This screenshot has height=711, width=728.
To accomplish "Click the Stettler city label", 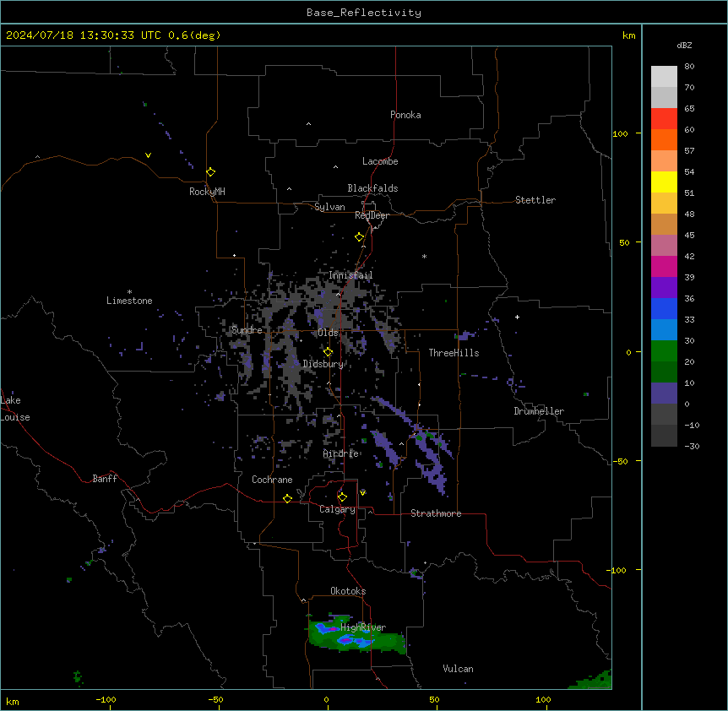I will point(535,200).
